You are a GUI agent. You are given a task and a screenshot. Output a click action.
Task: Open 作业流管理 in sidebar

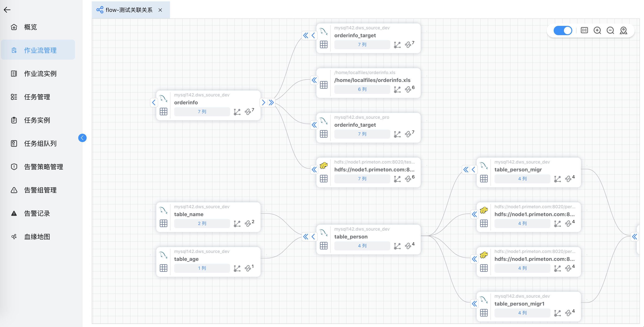tap(40, 50)
